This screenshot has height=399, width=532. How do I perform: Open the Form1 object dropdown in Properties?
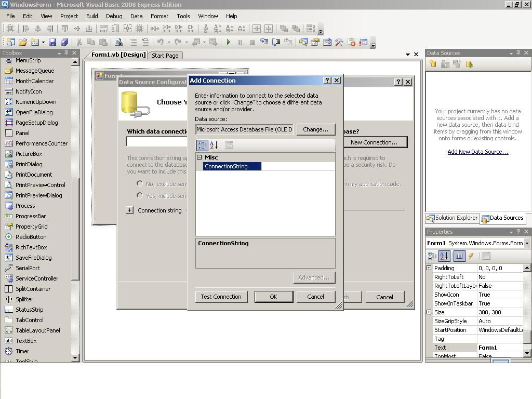click(x=527, y=243)
